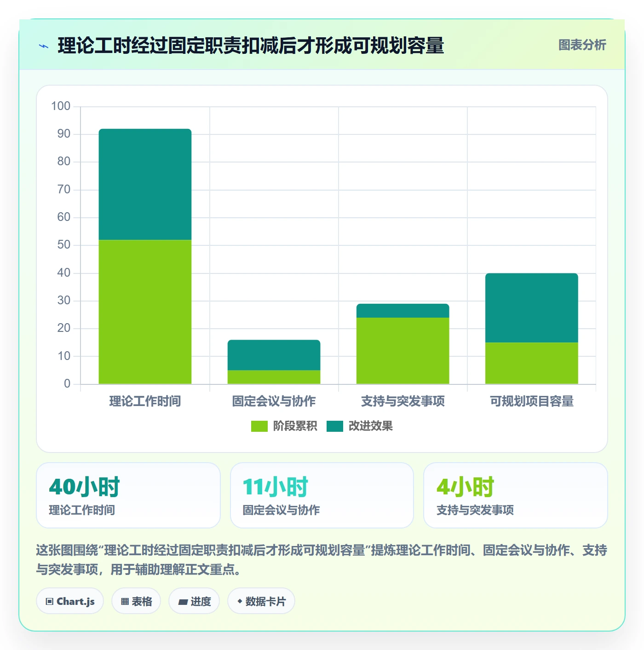Click the description paragraph starting with 这张图围绕
This screenshot has width=644, height=650.
322,560
